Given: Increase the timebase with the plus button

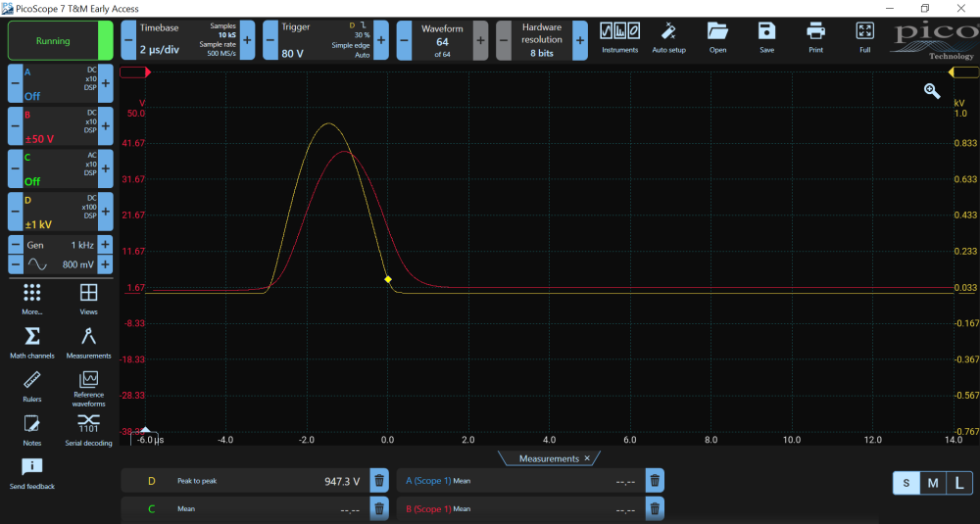Looking at the screenshot, I should coord(248,40).
